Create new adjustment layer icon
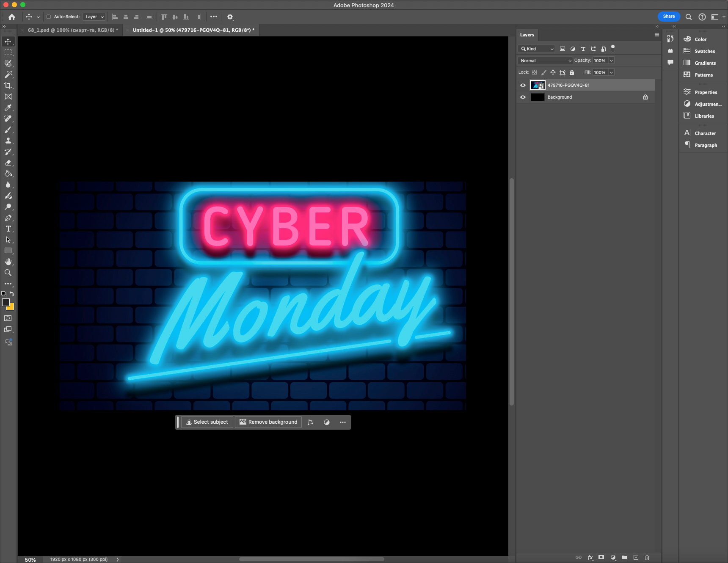Image resolution: width=728 pixels, height=563 pixels. 613,557
